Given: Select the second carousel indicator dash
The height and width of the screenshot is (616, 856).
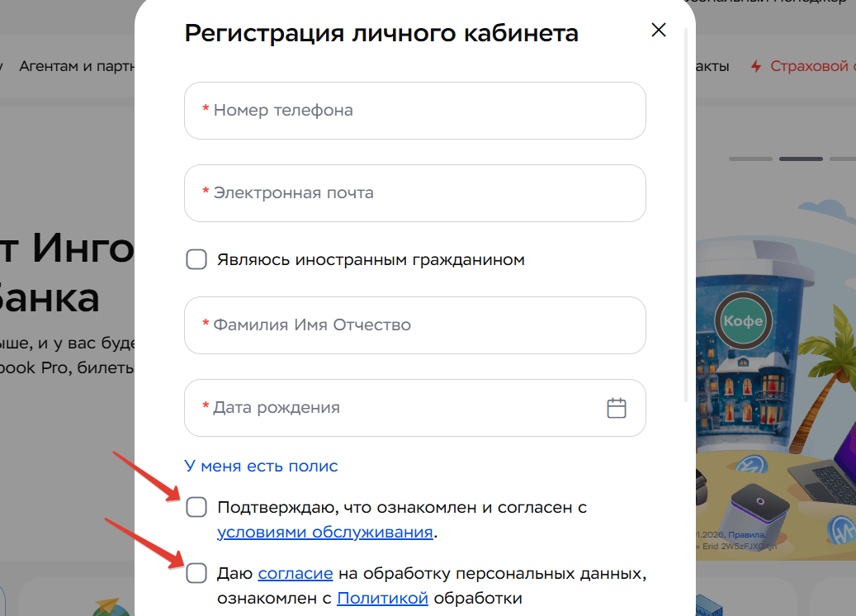Looking at the screenshot, I should coord(800,158).
